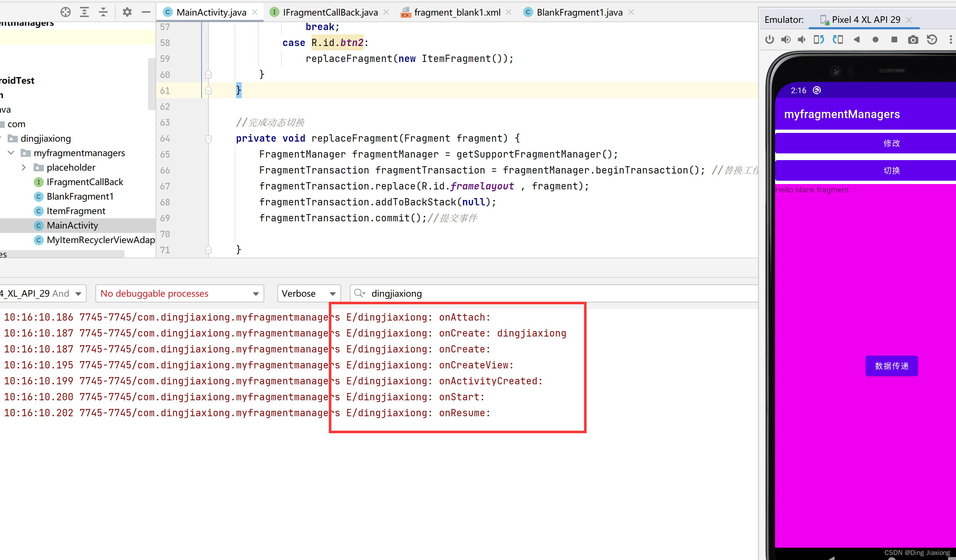Click the Collapse All icon in project panel
This screenshot has height=560, width=956.
point(103,12)
